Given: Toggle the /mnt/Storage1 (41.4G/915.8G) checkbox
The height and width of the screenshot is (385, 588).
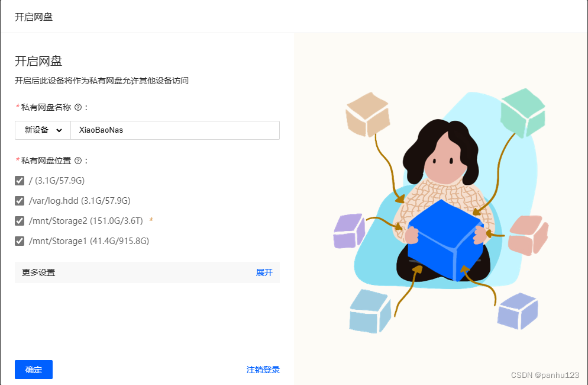Looking at the screenshot, I should coord(20,241).
